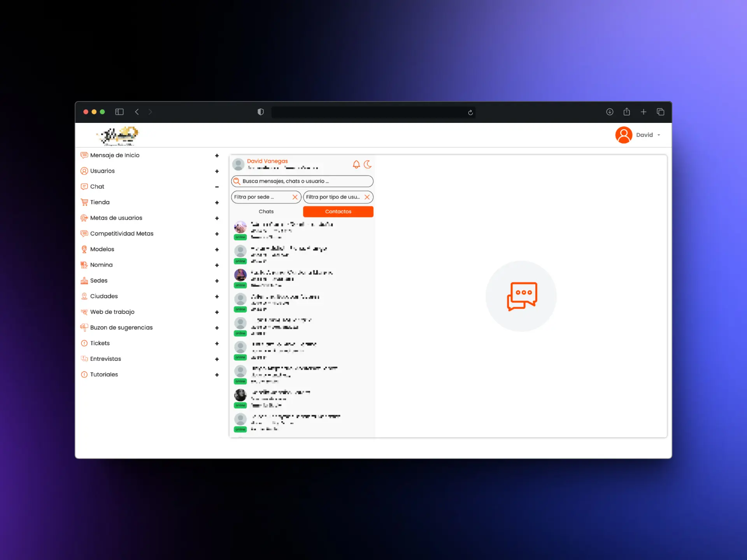Open the browser downloads icon
The width and height of the screenshot is (747, 560).
(610, 112)
